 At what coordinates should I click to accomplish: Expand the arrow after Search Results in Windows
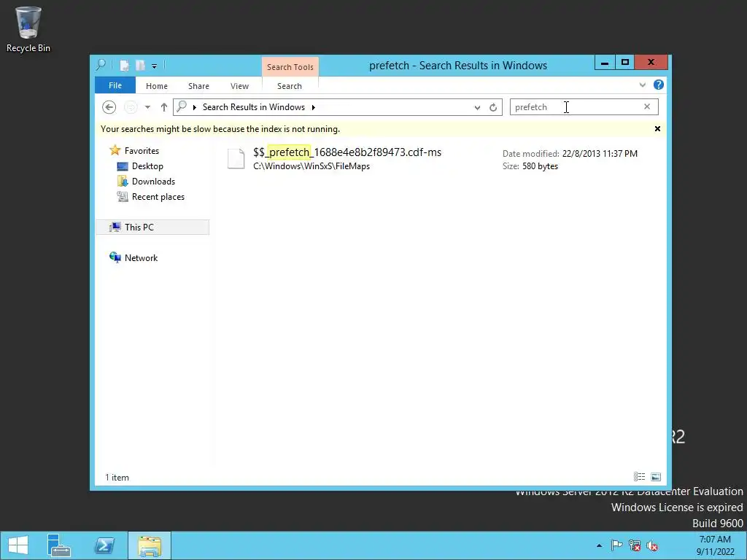313,107
